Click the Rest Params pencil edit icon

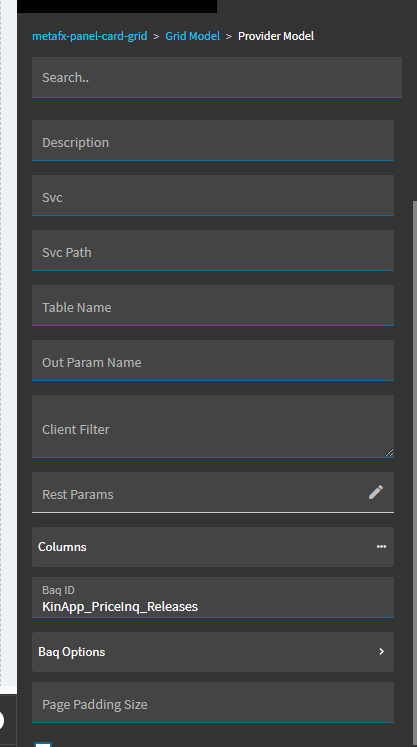click(376, 492)
